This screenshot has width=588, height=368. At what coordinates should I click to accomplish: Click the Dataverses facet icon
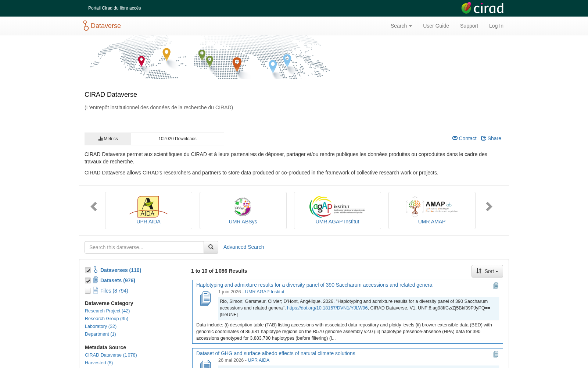tap(96, 270)
